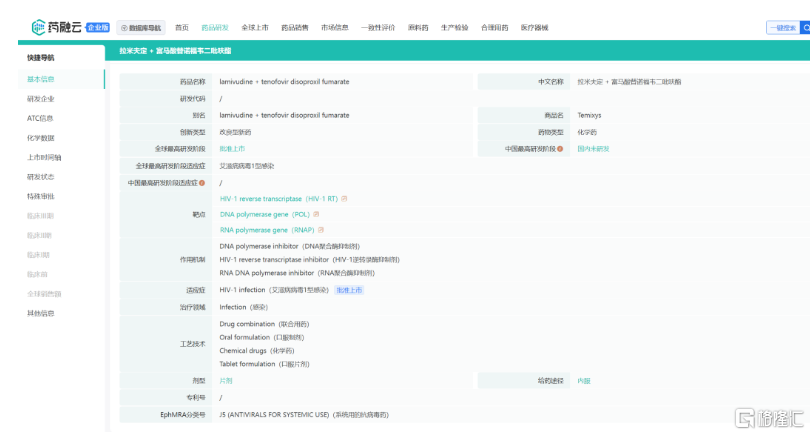The image size is (810, 435).
Task: Click 批准上市 link in global stage row
Action: coord(232,149)
